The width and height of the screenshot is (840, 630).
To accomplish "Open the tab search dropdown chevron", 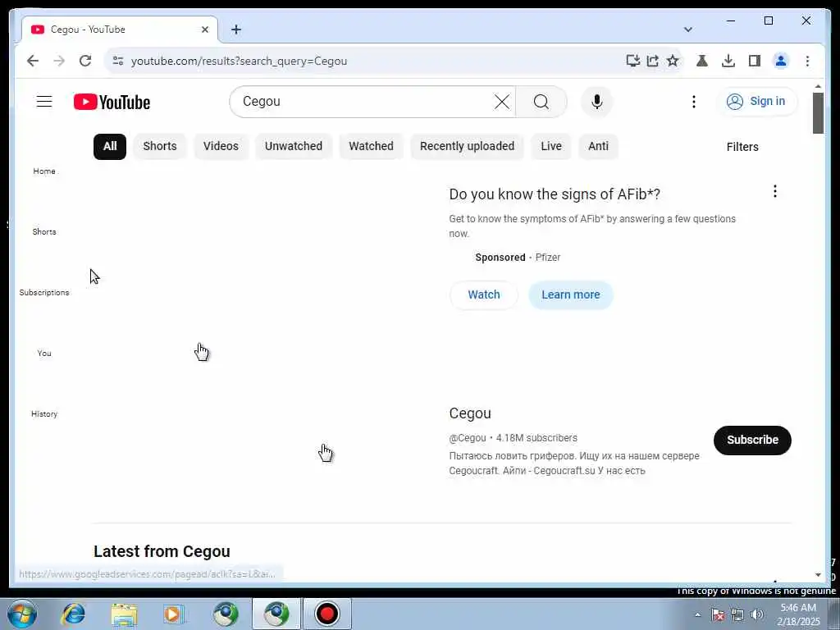I will (x=688, y=30).
